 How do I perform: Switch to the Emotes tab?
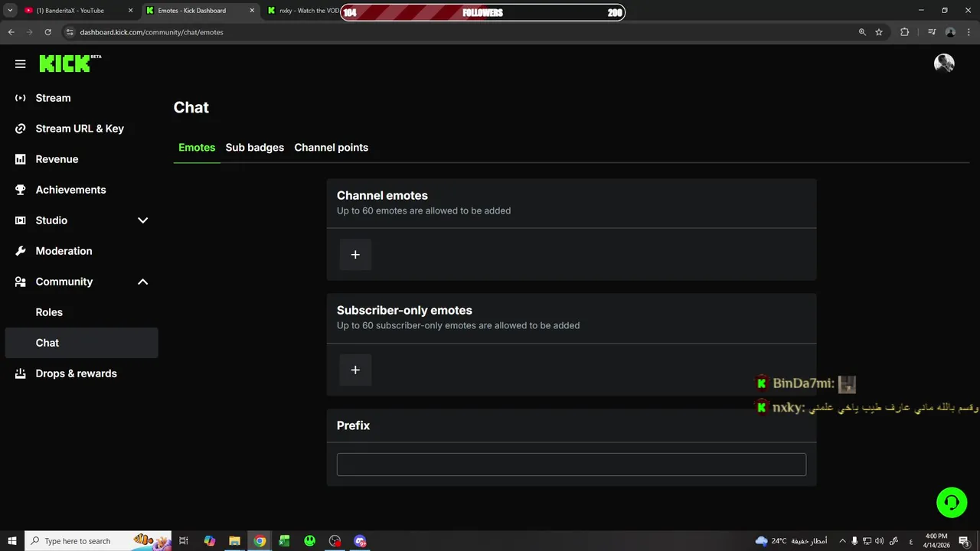(197, 148)
